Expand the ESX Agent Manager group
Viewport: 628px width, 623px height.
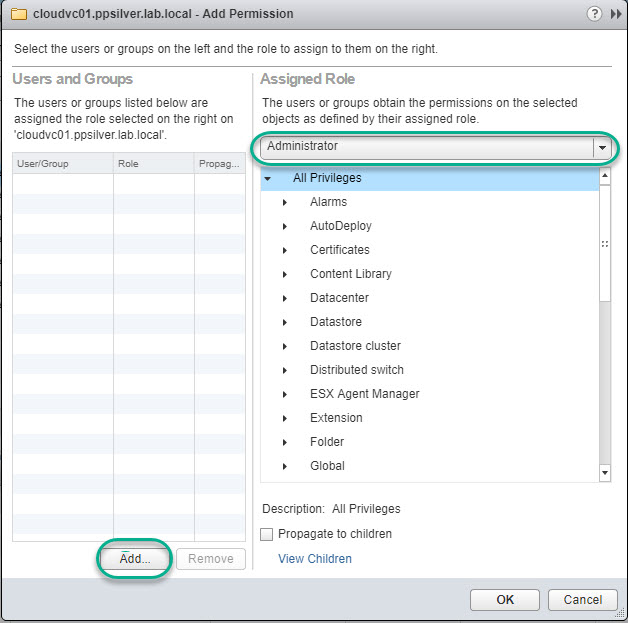point(285,394)
